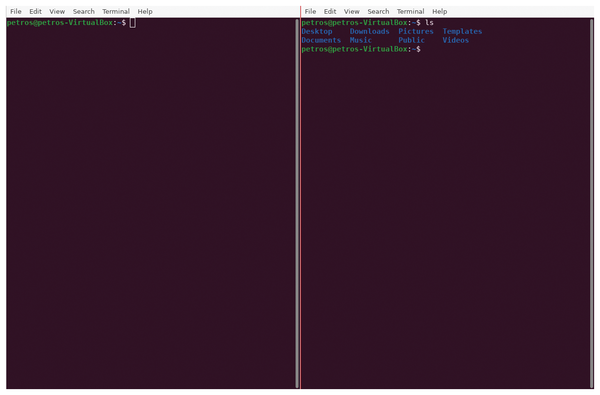Click the Downloads folder name in ls output
Screen dimensions: 600x395
369,31
